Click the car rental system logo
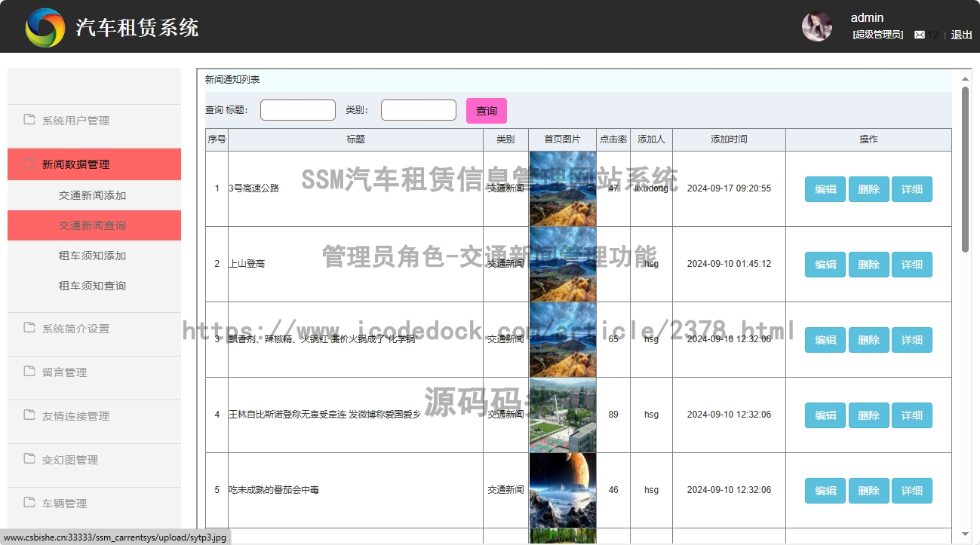This screenshot has height=545, width=980. (45, 28)
